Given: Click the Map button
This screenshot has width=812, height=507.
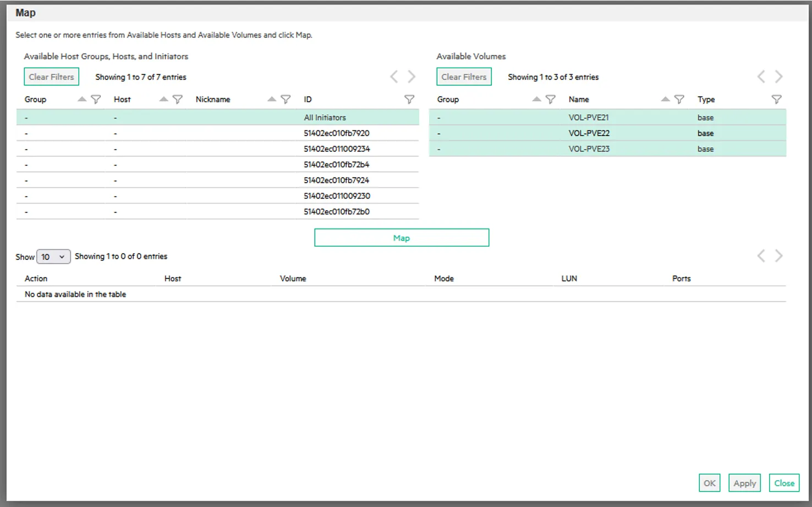Looking at the screenshot, I should [x=401, y=238].
